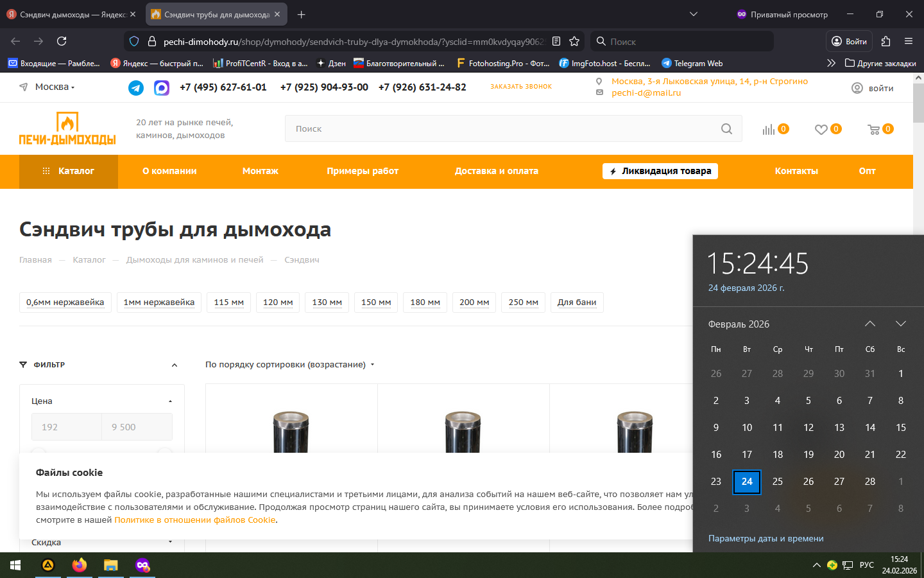Open Firefox from the Windows taskbar
This screenshot has height=578, width=924.
(79, 565)
